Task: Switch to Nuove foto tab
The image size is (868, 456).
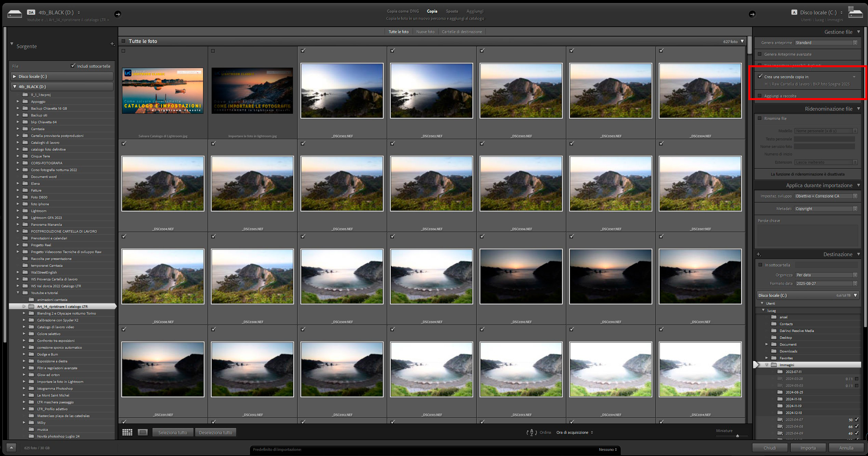Action: [x=425, y=32]
